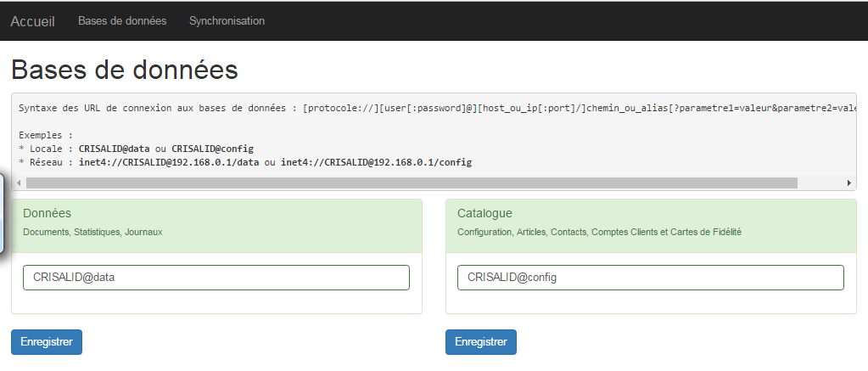The image size is (868, 371).
Task: Open the Accueil home link
Action: [x=32, y=21]
